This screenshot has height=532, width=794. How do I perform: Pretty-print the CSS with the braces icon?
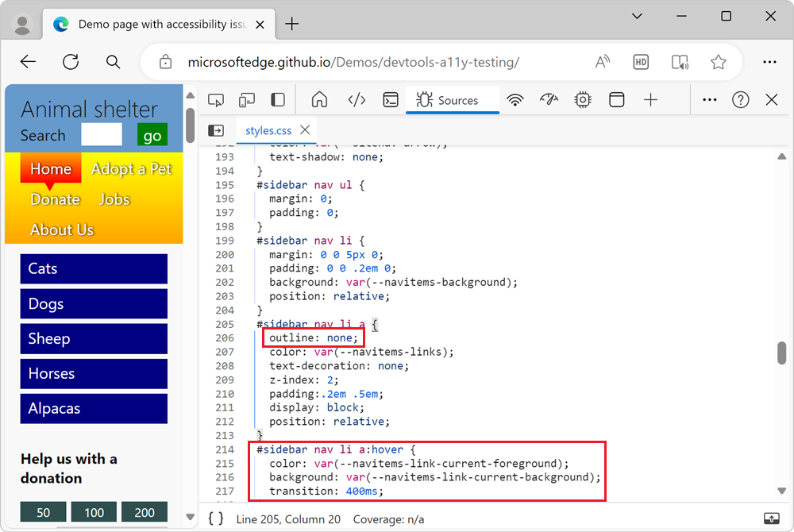(x=214, y=518)
